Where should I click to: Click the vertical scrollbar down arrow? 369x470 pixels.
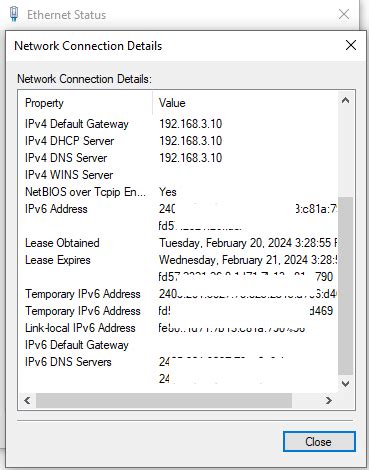click(345, 384)
